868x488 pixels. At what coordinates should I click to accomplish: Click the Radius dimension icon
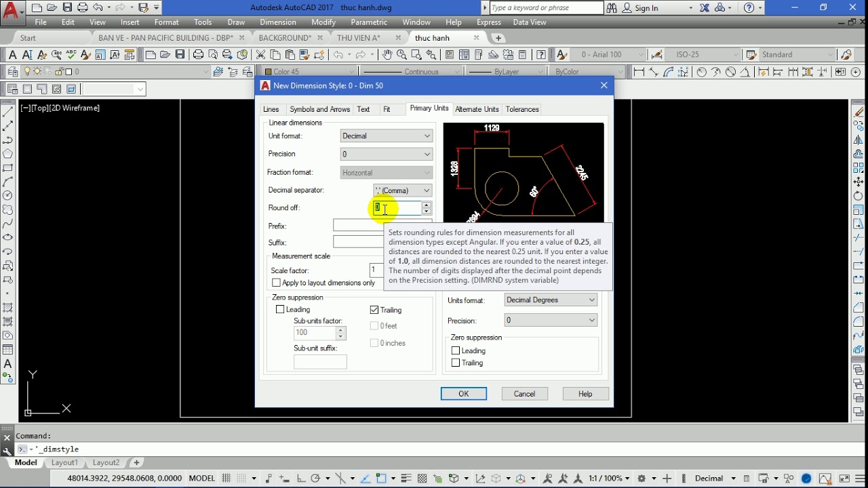702,72
